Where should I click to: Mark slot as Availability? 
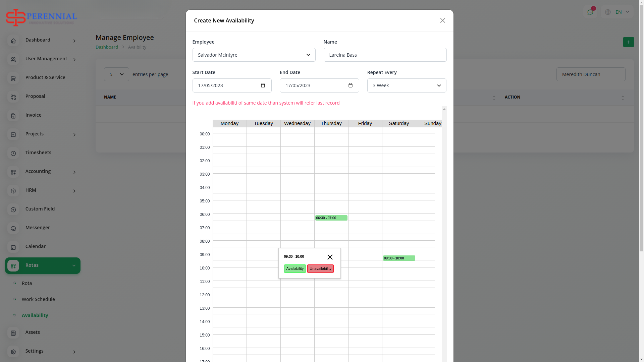(295, 268)
